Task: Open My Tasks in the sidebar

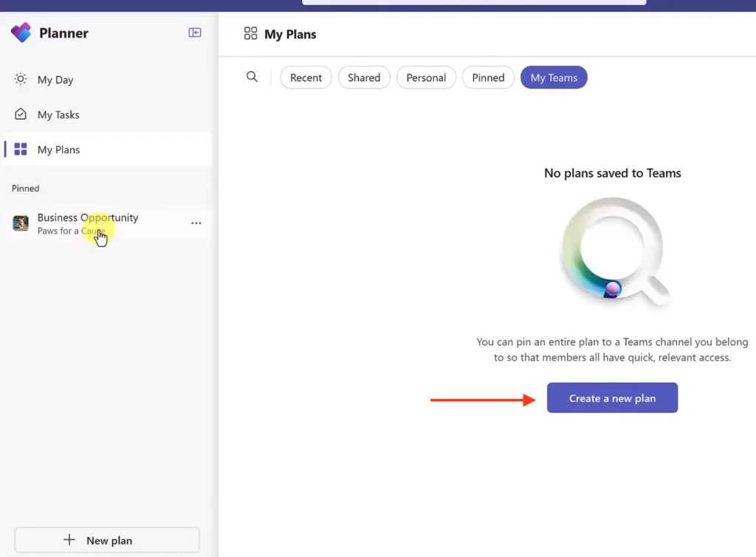Action: click(58, 115)
